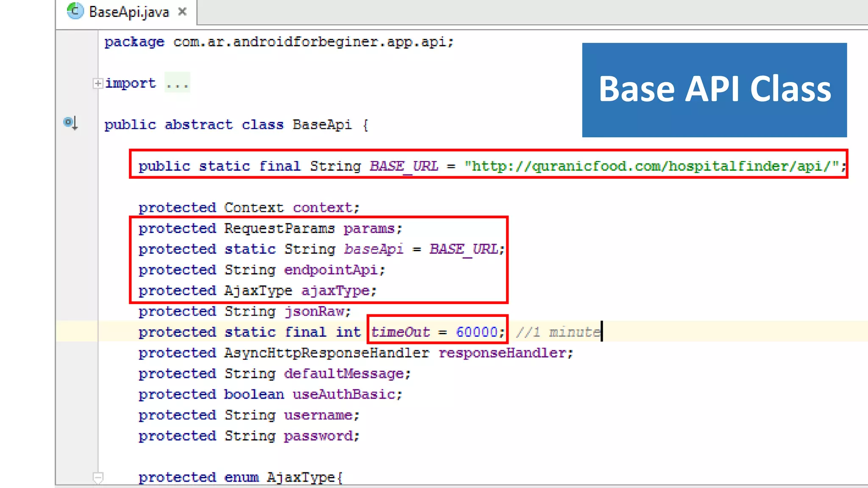This screenshot has width=868, height=488.
Task: Click the 'defaultMessage' field name
Action: [344, 374]
